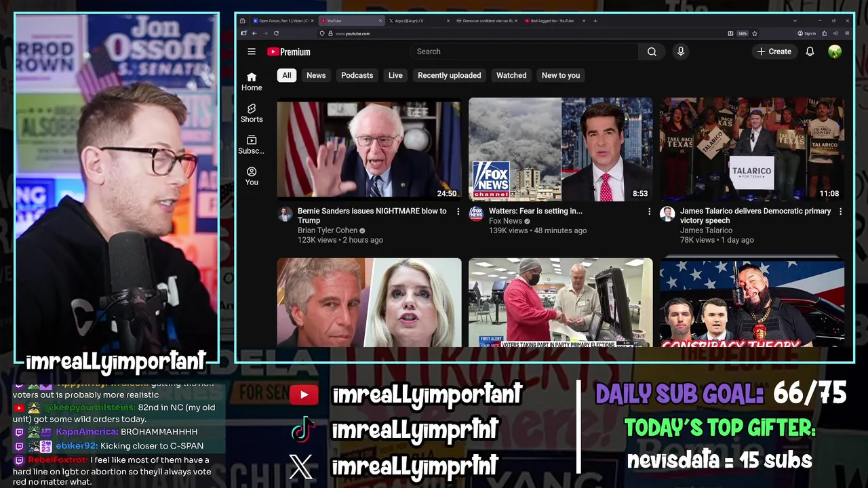This screenshot has width=868, height=488.
Task: Click chat username RebelFoxtrot
Action: pos(58,460)
